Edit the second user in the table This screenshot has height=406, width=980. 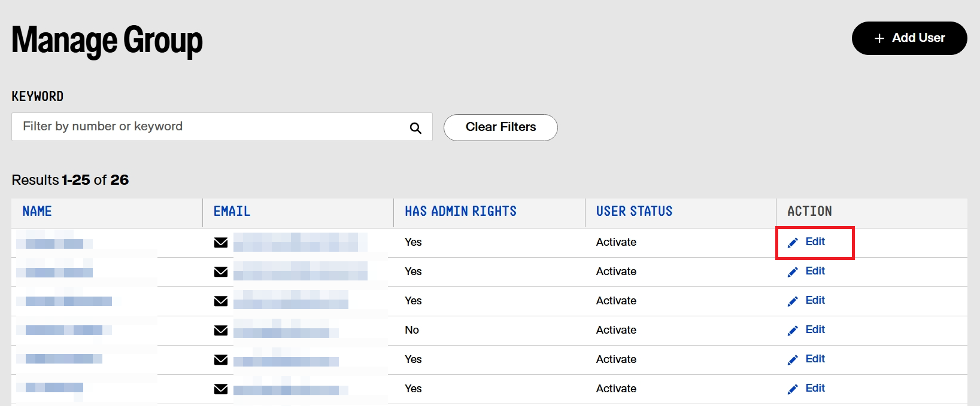[x=806, y=271]
